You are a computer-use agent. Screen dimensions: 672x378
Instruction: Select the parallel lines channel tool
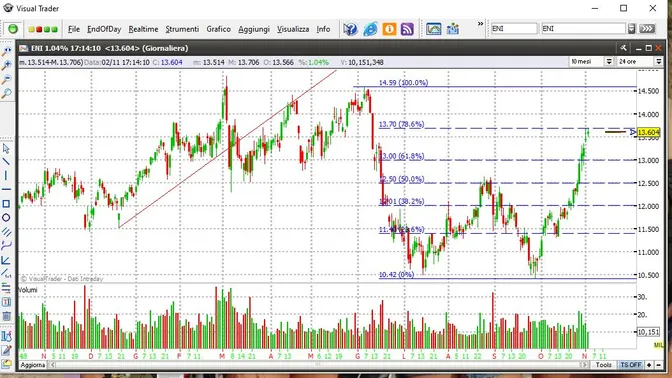6,232
